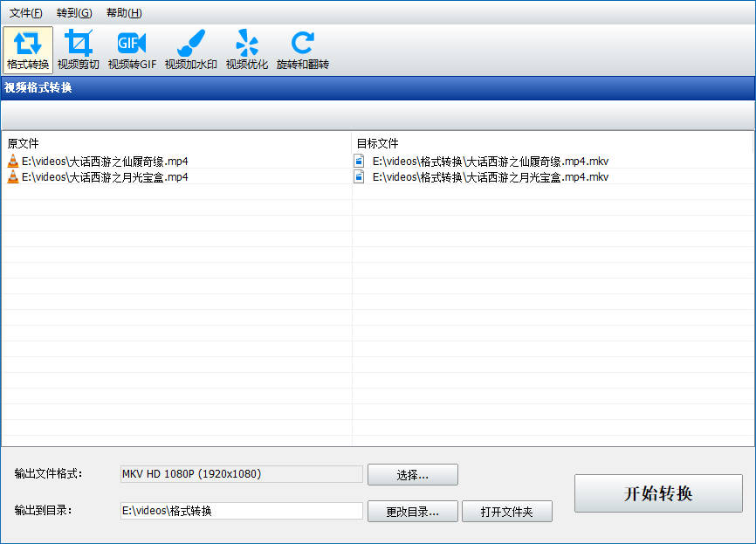Screen dimensions: 756x544
Task: Click target file icon for 月光宝盒.mp4.mkv
Action: (359, 177)
